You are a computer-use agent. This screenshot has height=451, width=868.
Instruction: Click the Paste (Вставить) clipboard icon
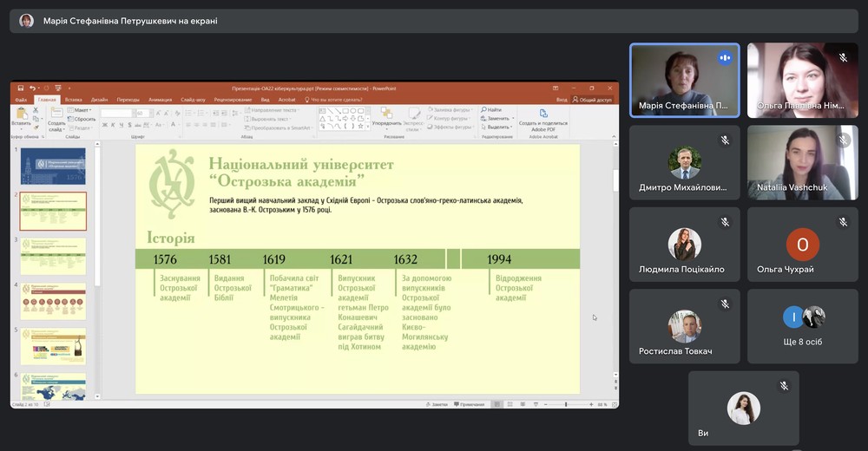(21, 114)
